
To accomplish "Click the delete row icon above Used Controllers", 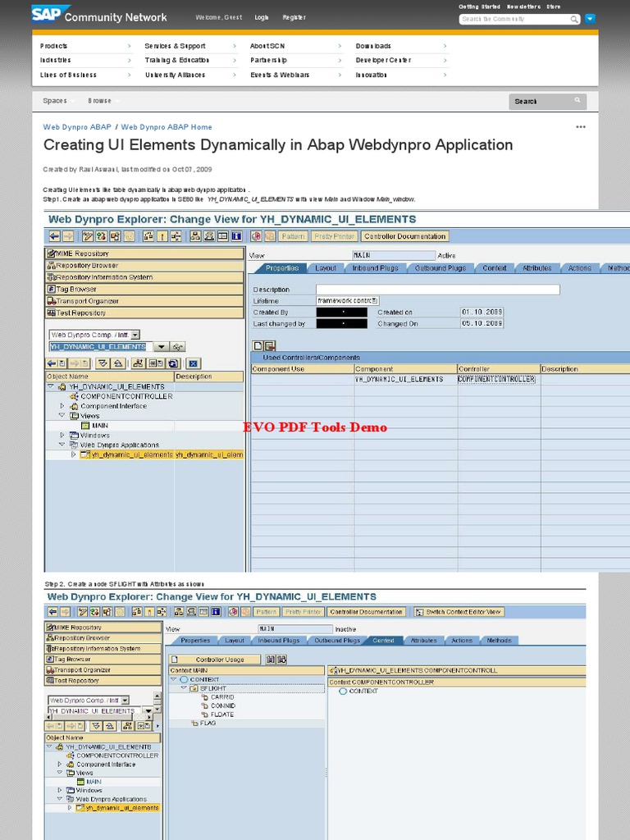I will 269,345.
